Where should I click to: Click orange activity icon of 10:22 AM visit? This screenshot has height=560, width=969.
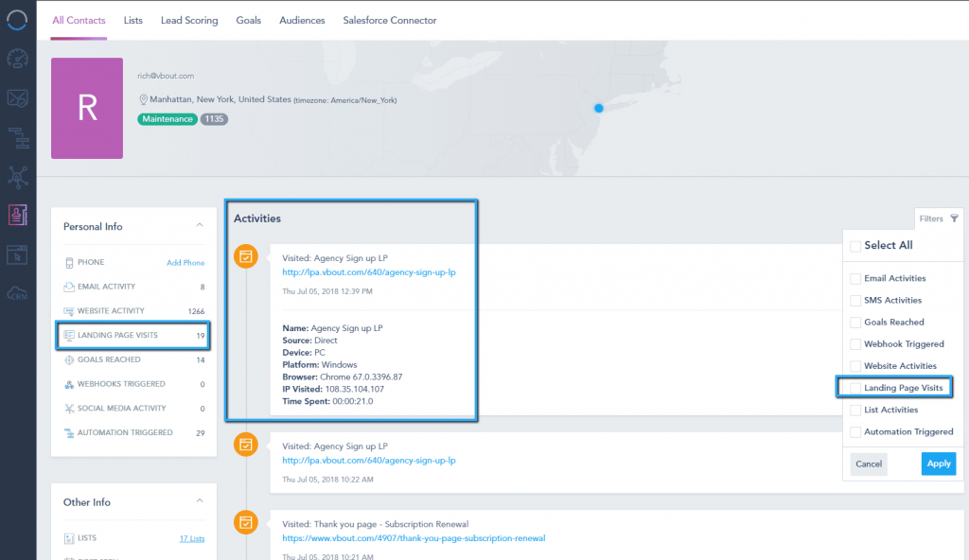[246, 444]
